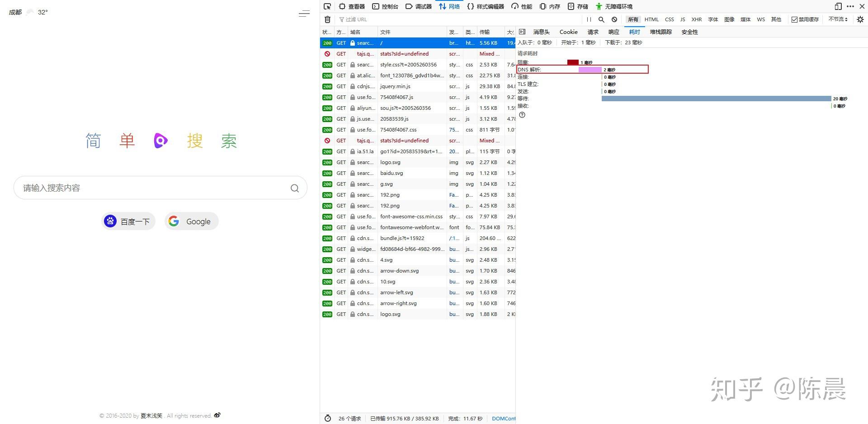The width and height of the screenshot is (868, 424).
Task: Click lock icon on style.css row
Action: point(353,65)
